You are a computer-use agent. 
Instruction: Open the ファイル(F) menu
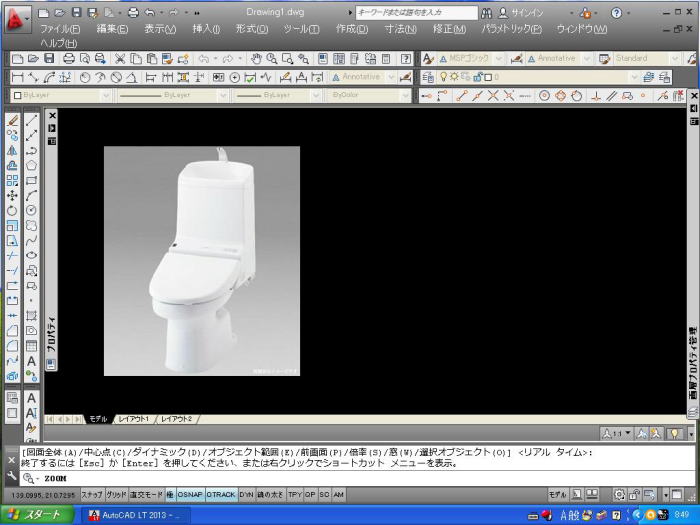tap(60, 29)
